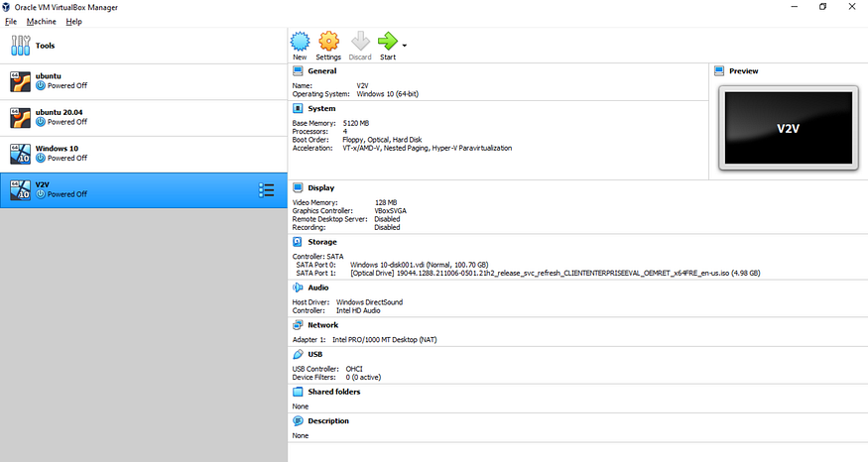This screenshot has width=868, height=462.
Task: Click the Storage section disk icon
Action: pyautogui.click(x=298, y=242)
